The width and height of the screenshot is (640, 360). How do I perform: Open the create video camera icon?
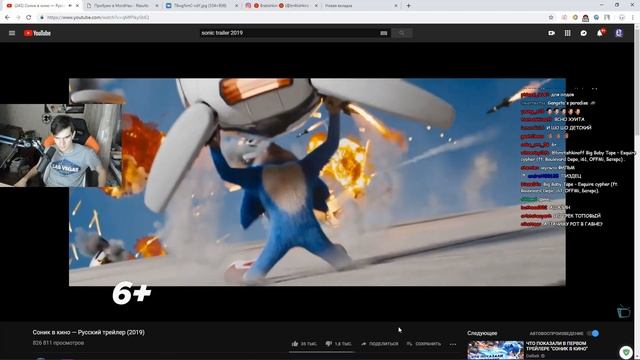551,33
